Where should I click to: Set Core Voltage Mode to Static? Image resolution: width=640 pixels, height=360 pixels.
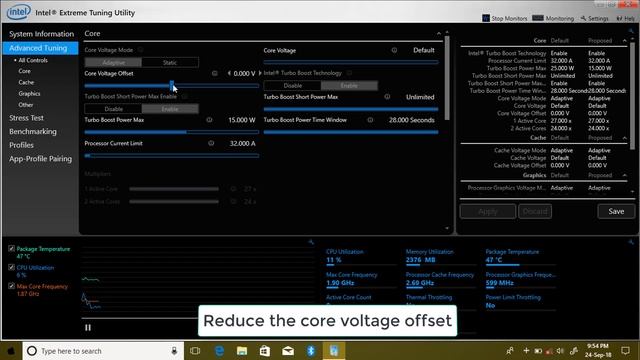click(170, 62)
